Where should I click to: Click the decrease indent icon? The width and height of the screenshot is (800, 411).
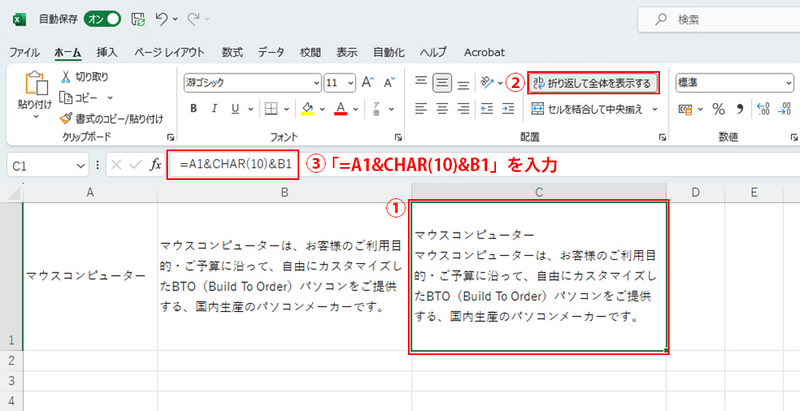point(487,109)
